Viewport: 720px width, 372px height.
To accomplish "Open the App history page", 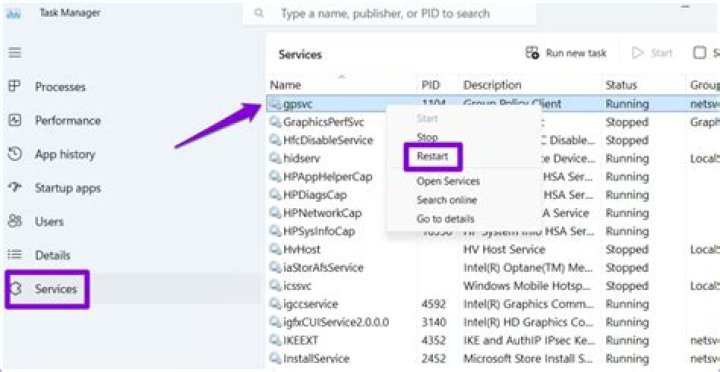I will tap(65, 154).
